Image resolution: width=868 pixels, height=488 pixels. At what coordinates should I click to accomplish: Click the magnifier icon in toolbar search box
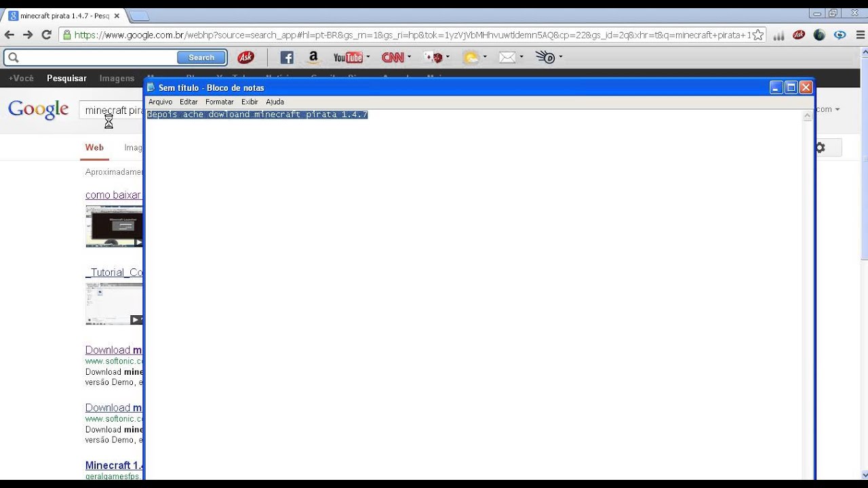[13, 58]
